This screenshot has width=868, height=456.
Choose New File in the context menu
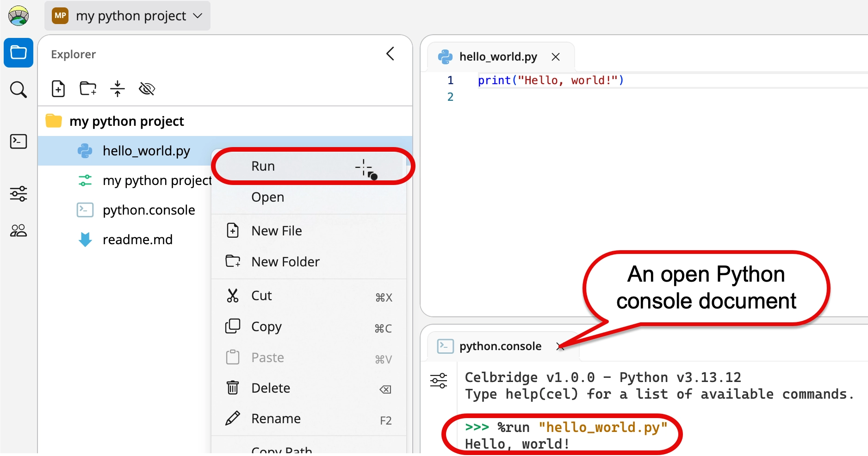click(x=309, y=231)
